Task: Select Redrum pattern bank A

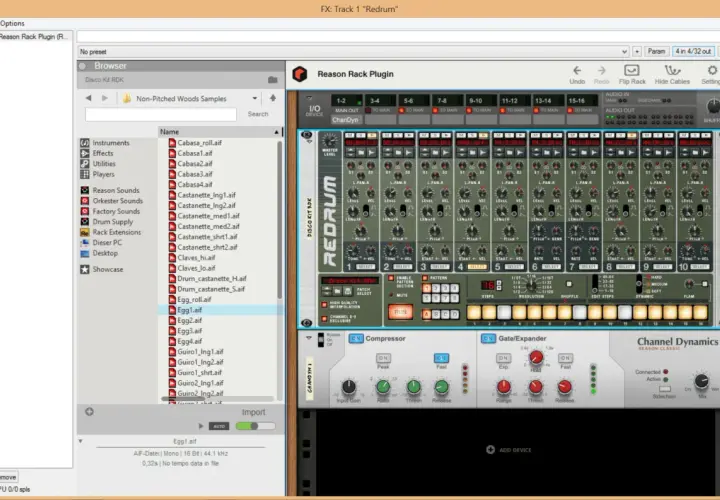Action: [427, 315]
